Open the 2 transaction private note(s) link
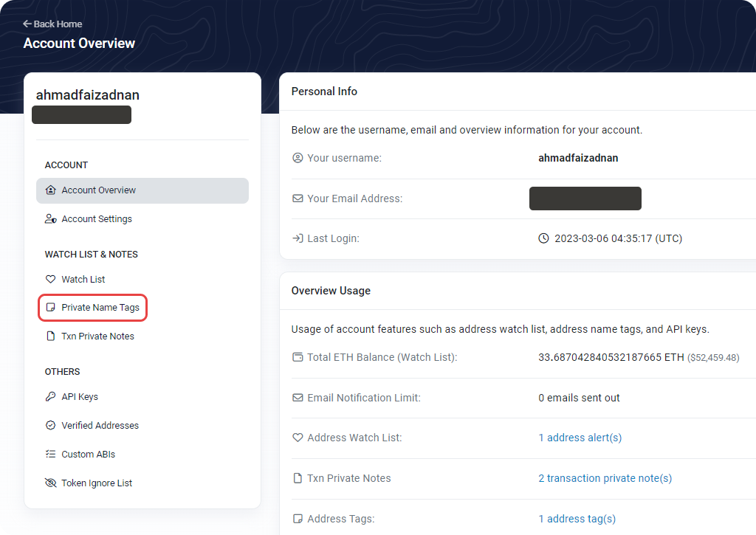 point(605,478)
